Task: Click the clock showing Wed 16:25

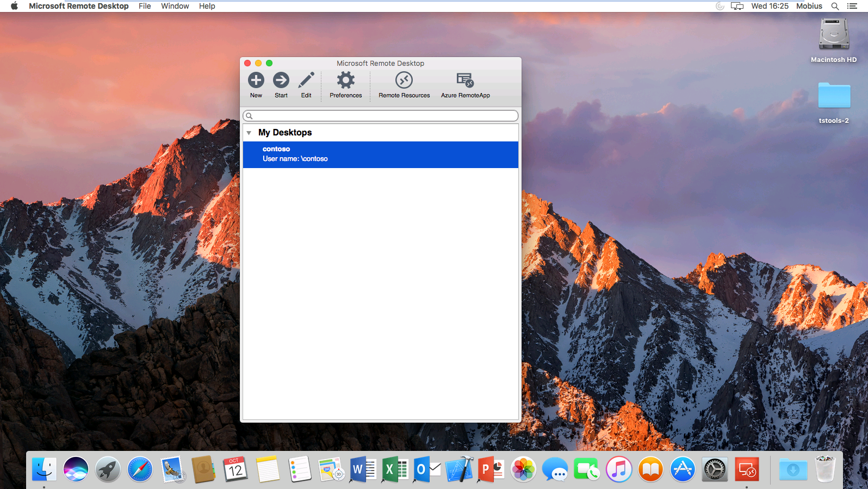Action: point(770,6)
